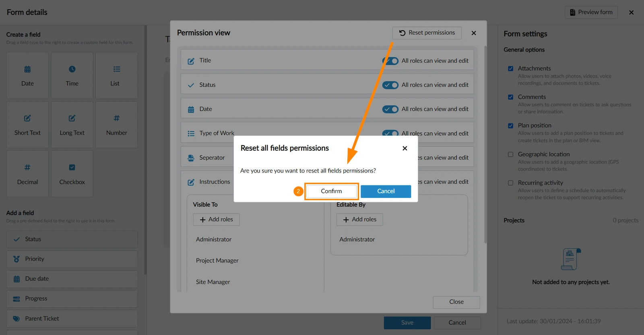The height and width of the screenshot is (335, 644).
Task: Choose the Decimal field tile
Action: 27,174
